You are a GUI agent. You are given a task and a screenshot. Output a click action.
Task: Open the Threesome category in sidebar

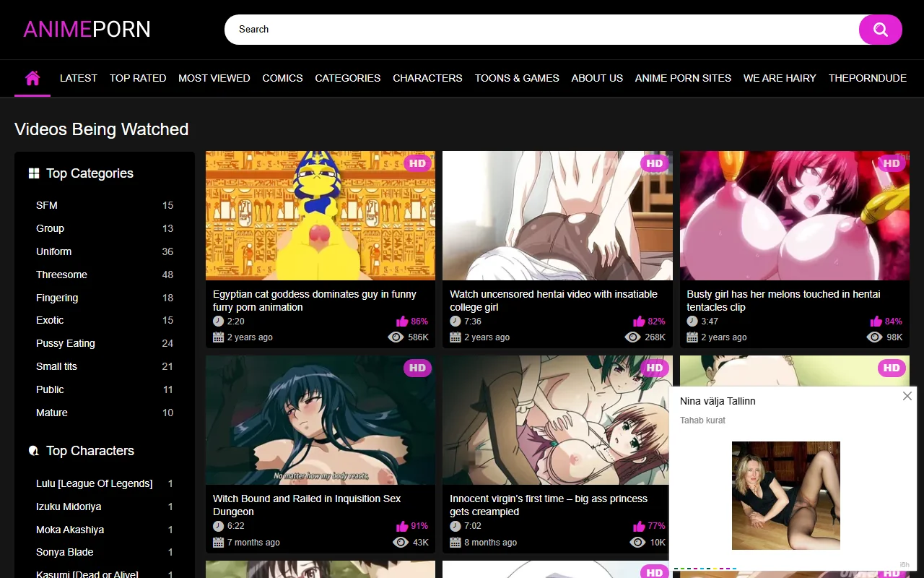coord(61,275)
